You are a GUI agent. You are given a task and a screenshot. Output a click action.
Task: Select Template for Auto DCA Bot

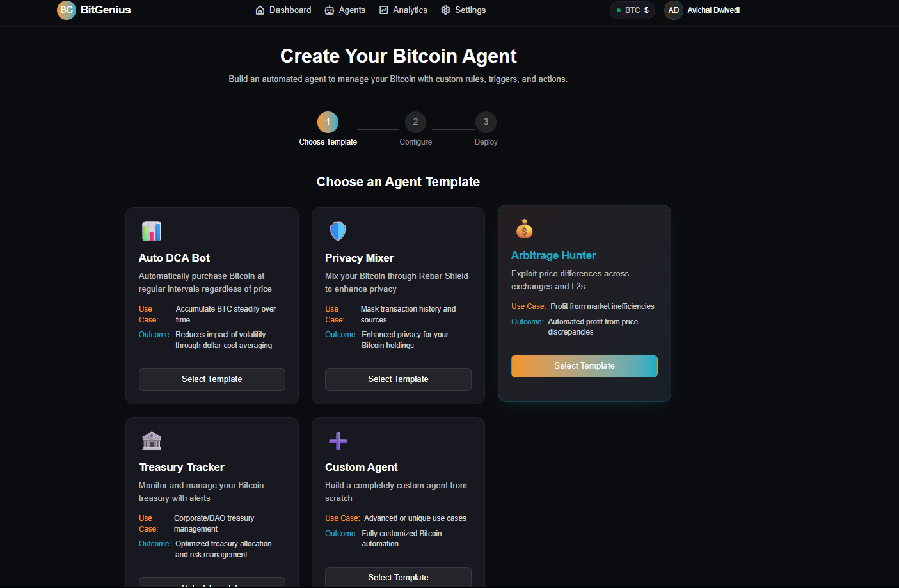click(x=212, y=379)
